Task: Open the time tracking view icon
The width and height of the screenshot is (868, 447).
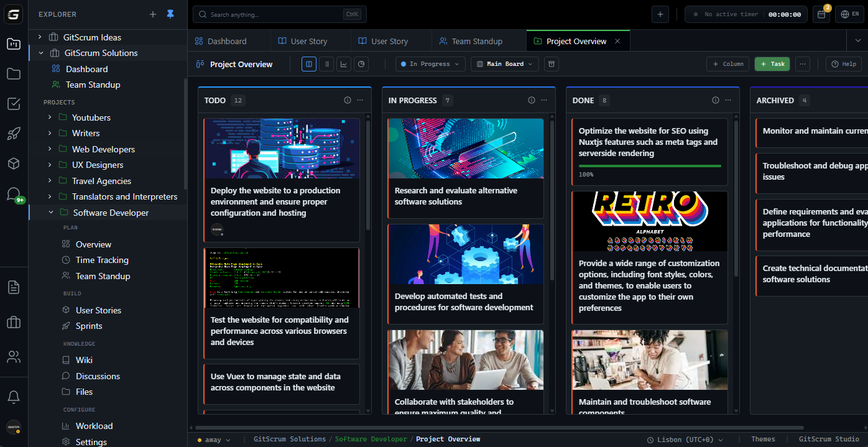Action: coord(361,63)
